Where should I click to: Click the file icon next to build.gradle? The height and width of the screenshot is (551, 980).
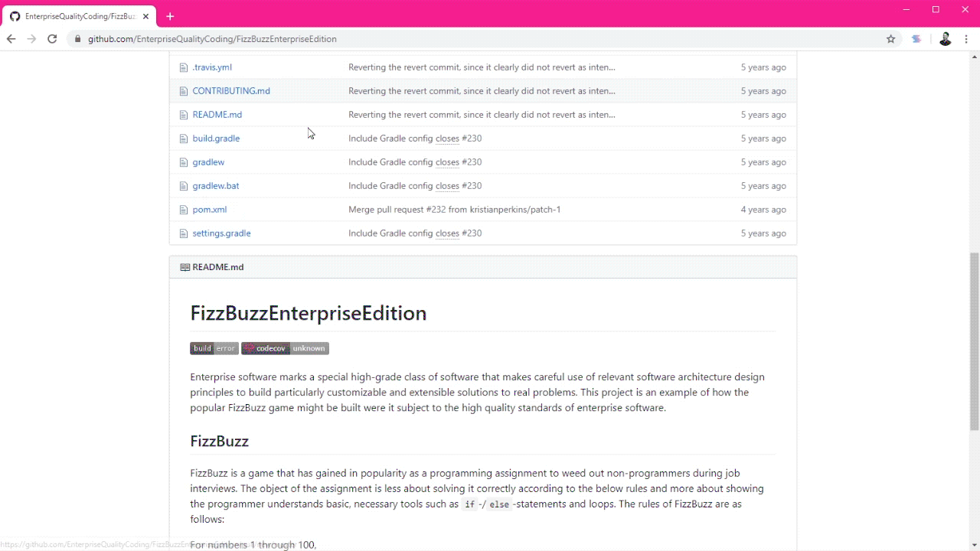click(x=183, y=139)
